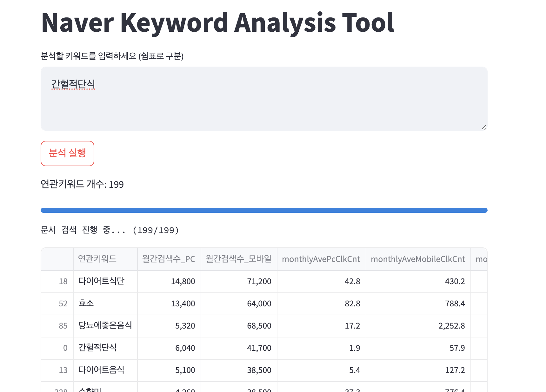Select the 간헐적단식 cell in the table
The height and width of the screenshot is (392, 546).
(105, 348)
